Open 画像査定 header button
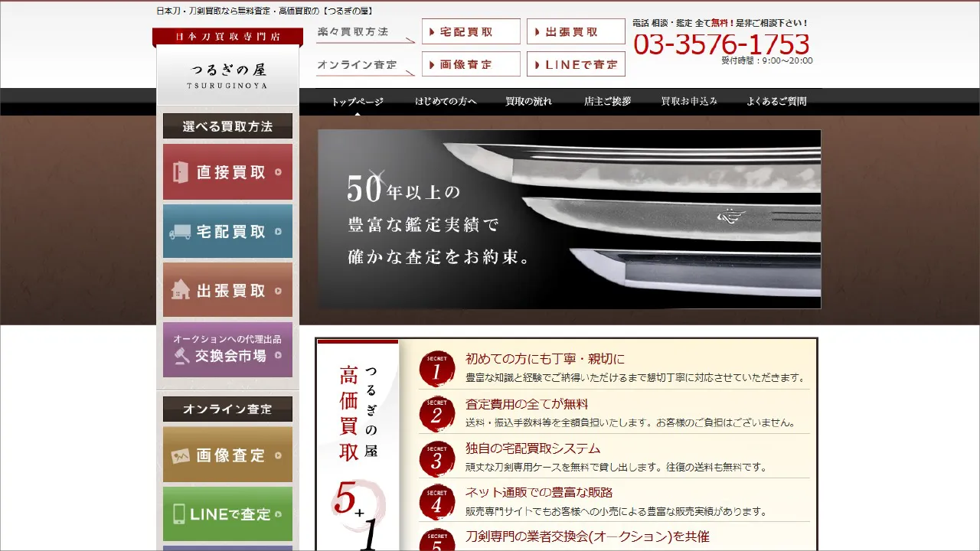 pyautogui.click(x=471, y=64)
